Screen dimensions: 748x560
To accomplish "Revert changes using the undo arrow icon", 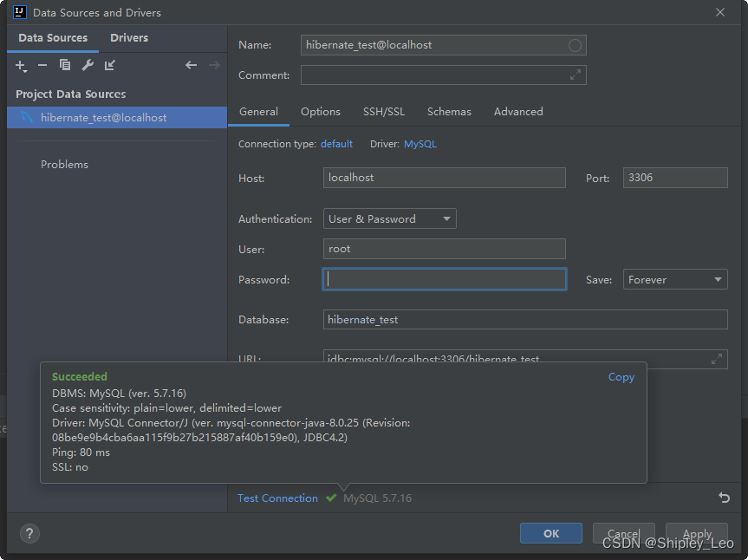I will tap(724, 498).
